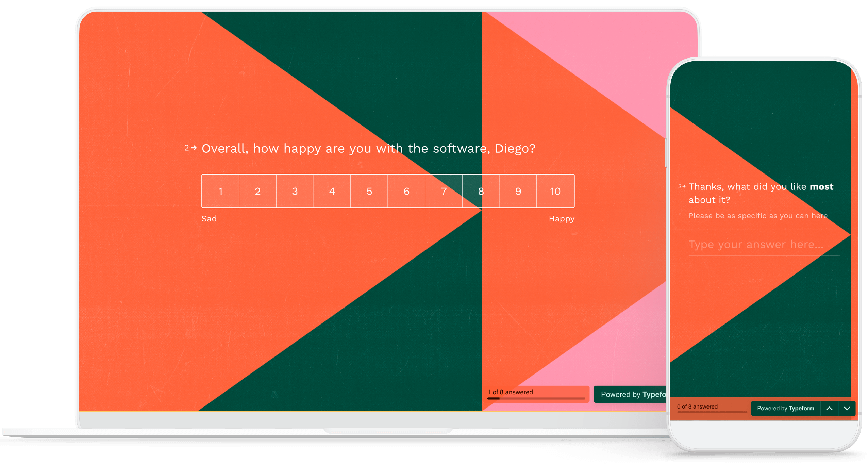
Task: Select rating 1 on happiness scale
Action: (x=220, y=191)
